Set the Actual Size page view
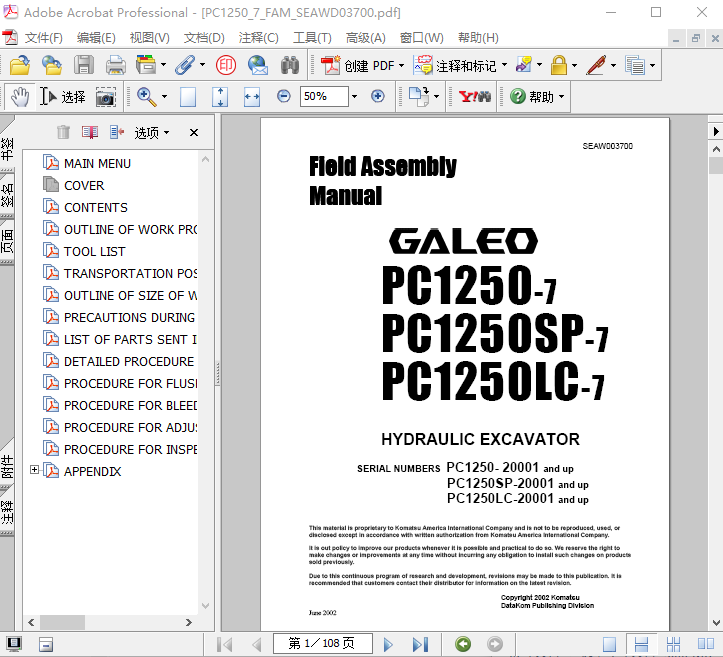The height and width of the screenshot is (657, 723). [x=188, y=97]
